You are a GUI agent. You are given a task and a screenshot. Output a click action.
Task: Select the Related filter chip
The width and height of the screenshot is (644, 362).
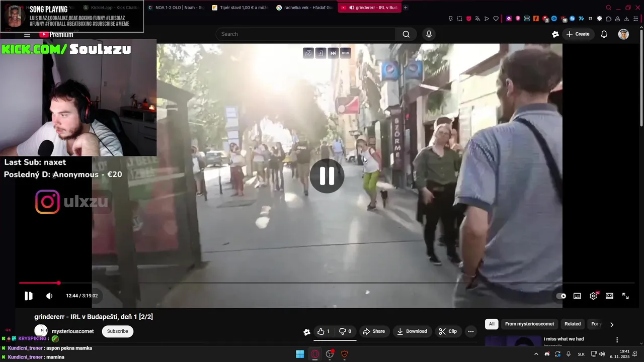(x=573, y=324)
